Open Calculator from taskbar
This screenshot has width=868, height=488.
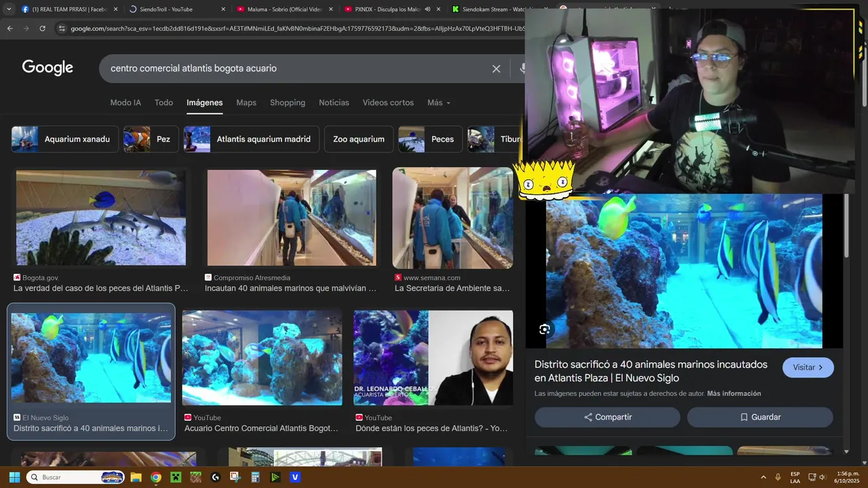pyautogui.click(x=256, y=477)
